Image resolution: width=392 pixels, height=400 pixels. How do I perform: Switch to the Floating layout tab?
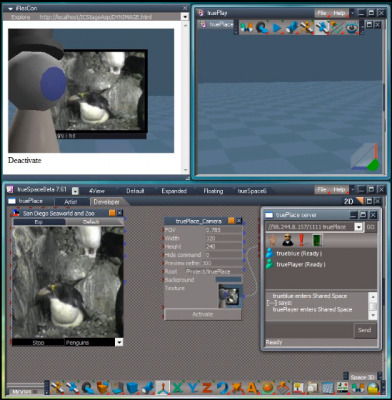click(213, 191)
